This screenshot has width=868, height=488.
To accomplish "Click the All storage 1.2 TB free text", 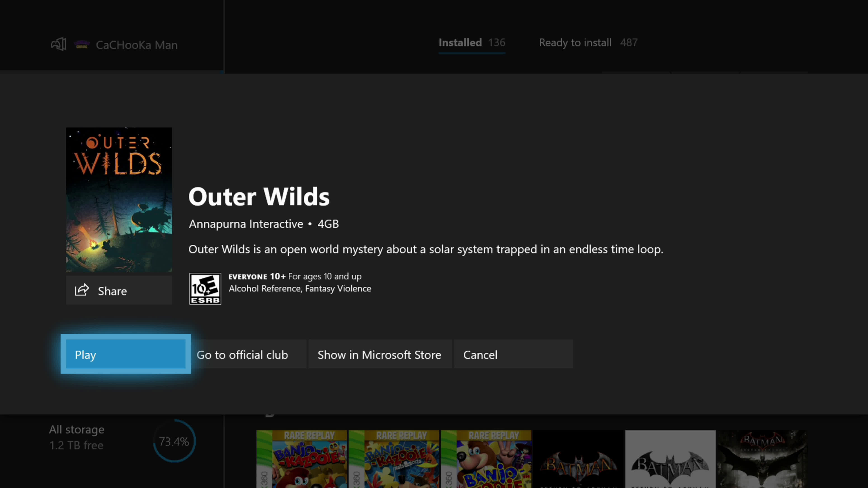I will coord(77,437).
